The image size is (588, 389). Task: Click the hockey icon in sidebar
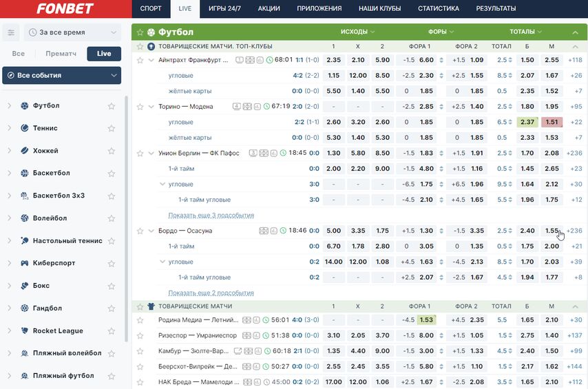pyautogui.click(x=25, y=151)
